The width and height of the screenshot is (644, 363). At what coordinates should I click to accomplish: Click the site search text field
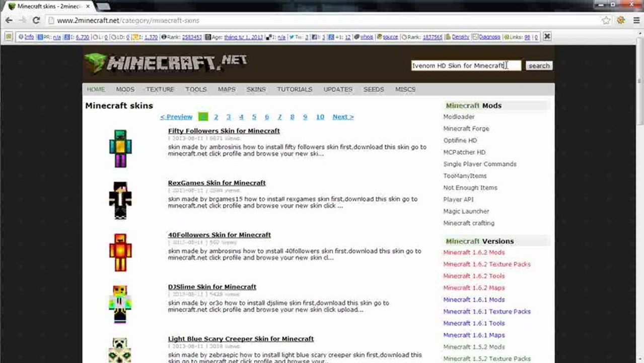tap(466, 66)
